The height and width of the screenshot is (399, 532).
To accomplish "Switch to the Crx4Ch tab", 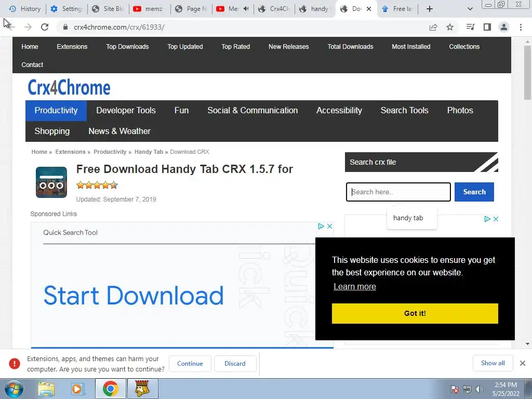I will [x=274, y=9].
